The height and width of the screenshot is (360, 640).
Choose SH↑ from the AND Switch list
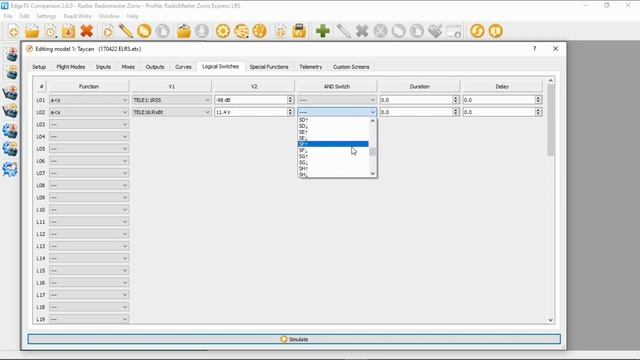click(x=333, y=168)
